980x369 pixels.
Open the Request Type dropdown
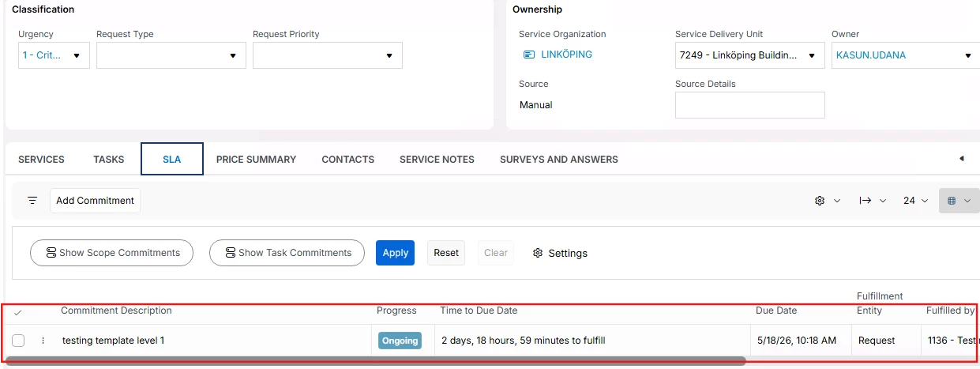171,55
